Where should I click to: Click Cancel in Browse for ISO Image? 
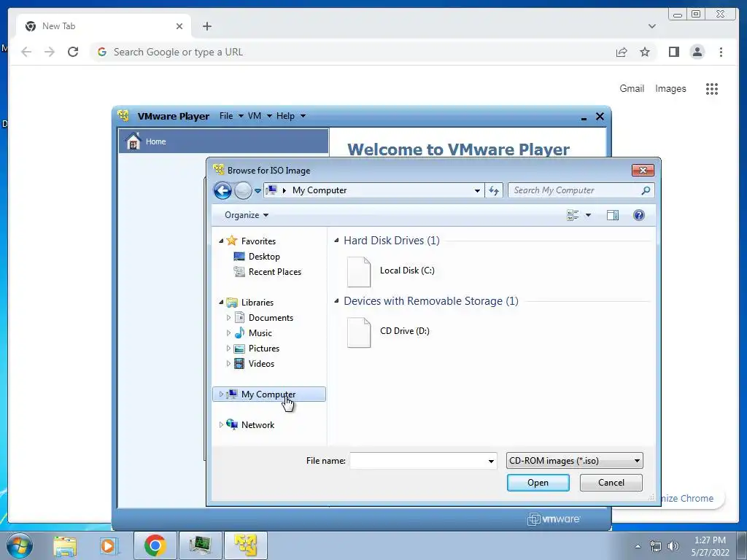pyautogui.click(x=611, y=483)
